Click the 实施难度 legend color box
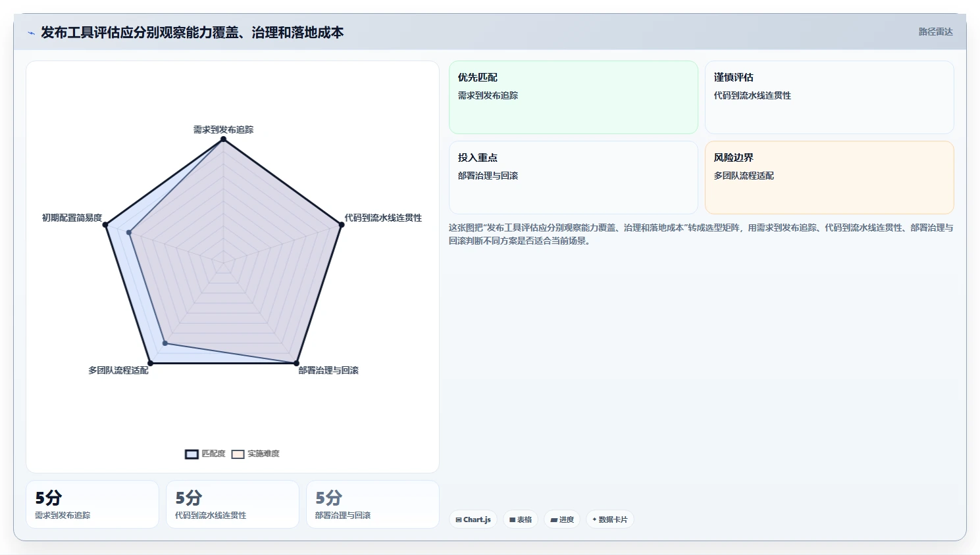This screenshot has width=980, height=555. 238,454
